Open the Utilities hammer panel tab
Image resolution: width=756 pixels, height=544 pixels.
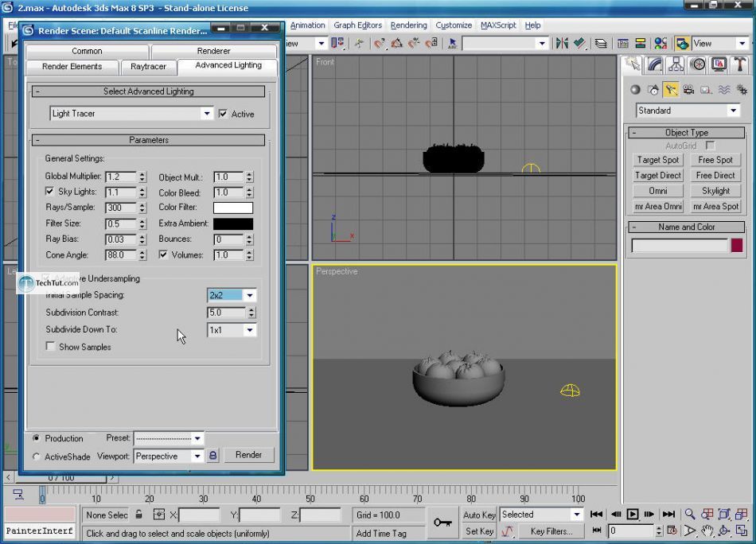740,64
